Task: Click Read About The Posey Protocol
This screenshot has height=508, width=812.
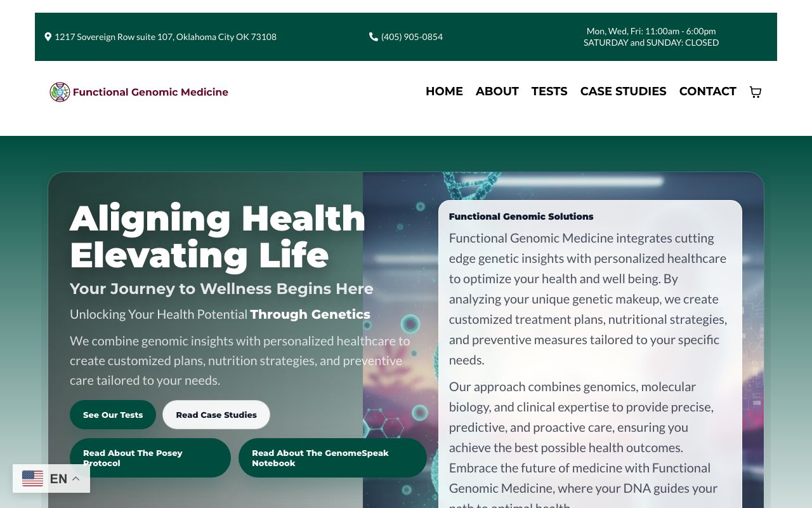Action: [150, 458]
